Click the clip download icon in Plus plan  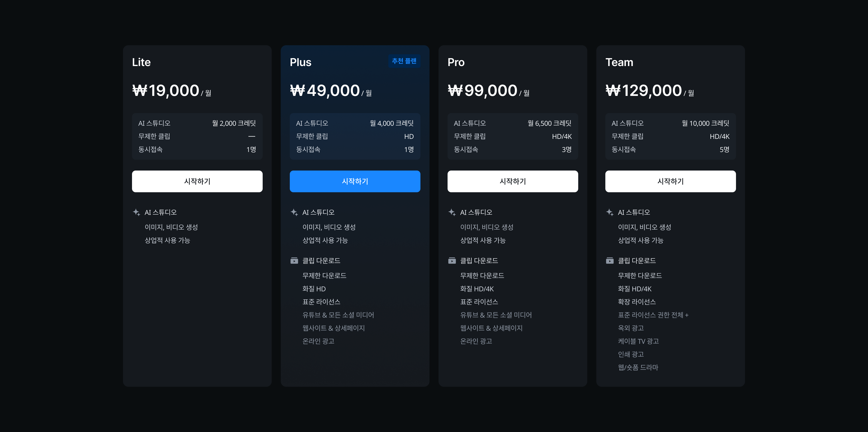tap(294, 261)
